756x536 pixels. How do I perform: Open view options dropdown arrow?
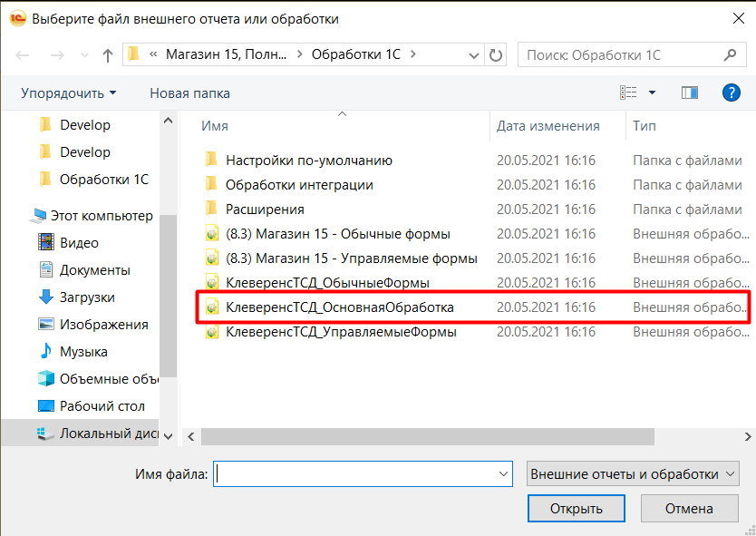point(652,93)
